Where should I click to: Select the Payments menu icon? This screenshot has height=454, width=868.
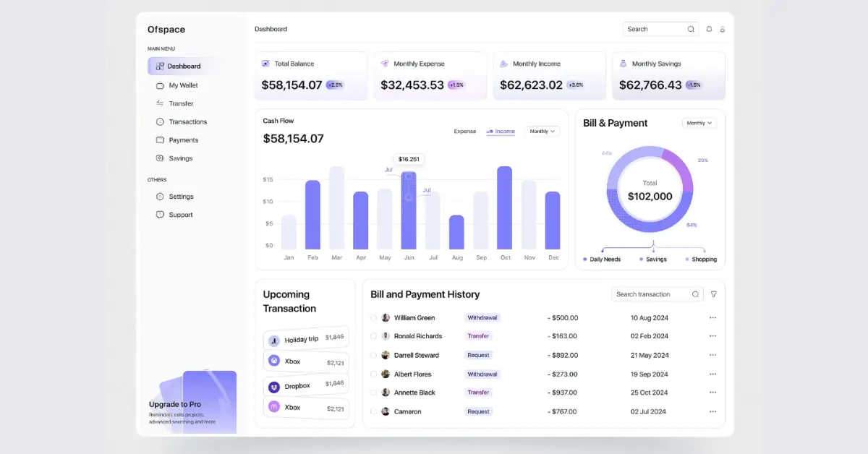pos(161,140)
